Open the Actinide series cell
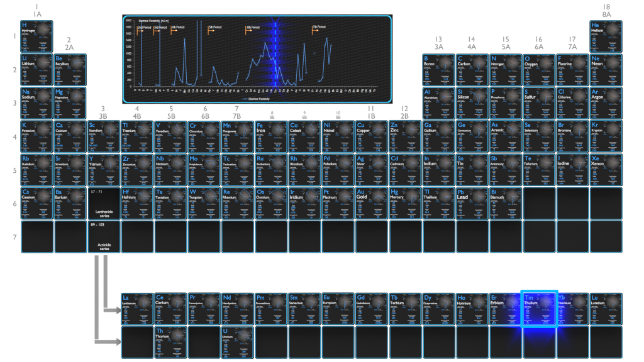 [x=103, y=236]
